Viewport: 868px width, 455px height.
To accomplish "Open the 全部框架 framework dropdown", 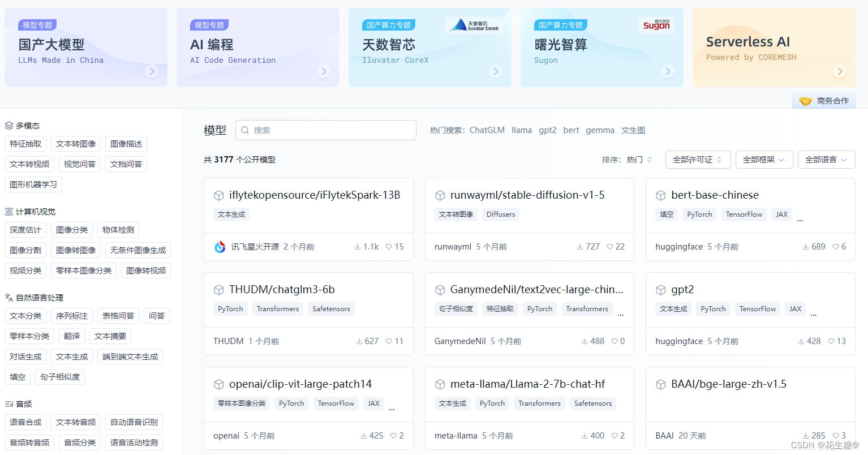I will [x=764, y=160].
